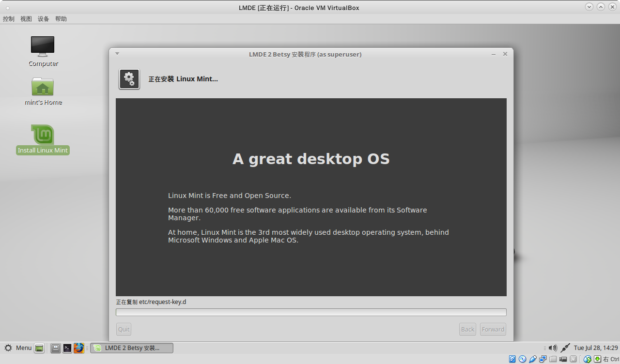Open the mint's Home folder icon
620x364 pixels.
tap(43, 91)
